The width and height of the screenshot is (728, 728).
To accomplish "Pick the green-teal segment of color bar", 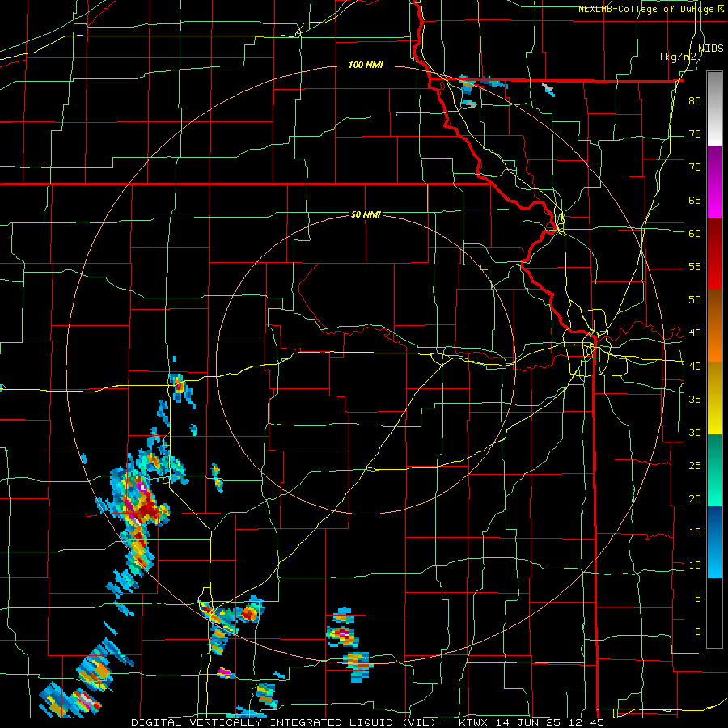I will click(x=714, y=470).
